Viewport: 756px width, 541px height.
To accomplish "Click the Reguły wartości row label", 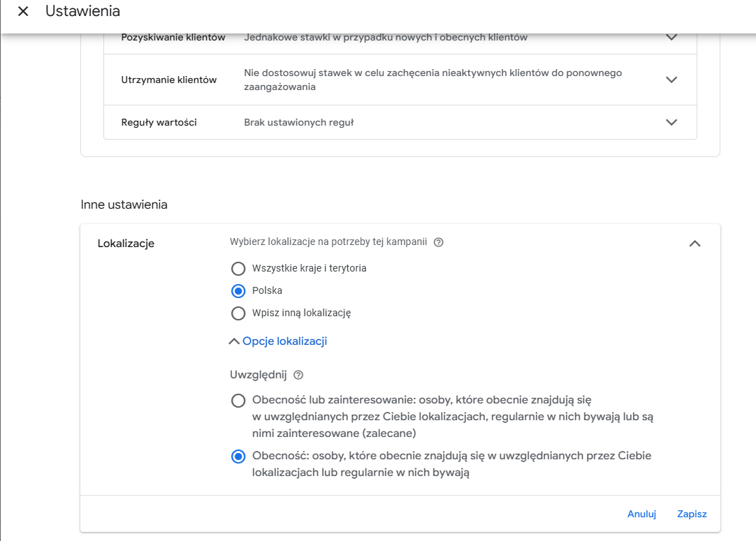I will 159,122.
